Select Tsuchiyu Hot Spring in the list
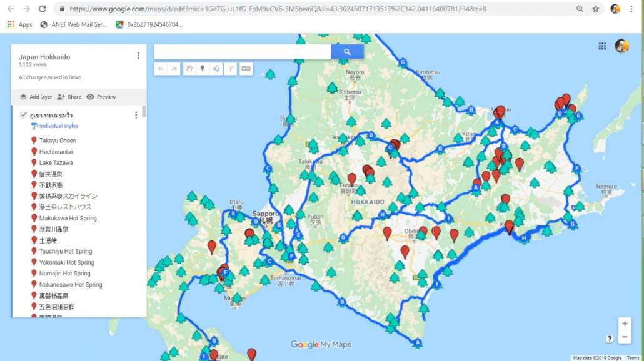Viewport: 644px width, 361px height. pyautogui.click(x=65, y=251)
